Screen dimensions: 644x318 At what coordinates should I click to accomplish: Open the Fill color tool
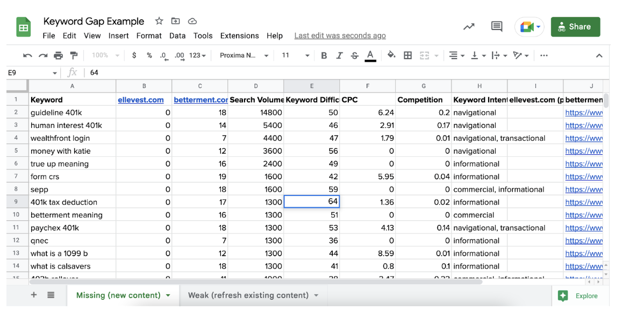point(391,55)
